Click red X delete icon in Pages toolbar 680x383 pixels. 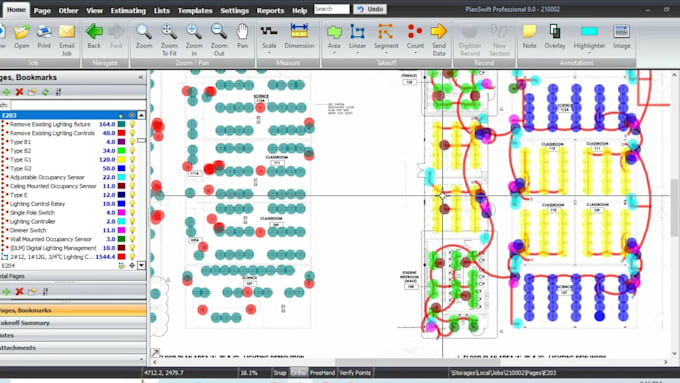click(x=19, y=92)
